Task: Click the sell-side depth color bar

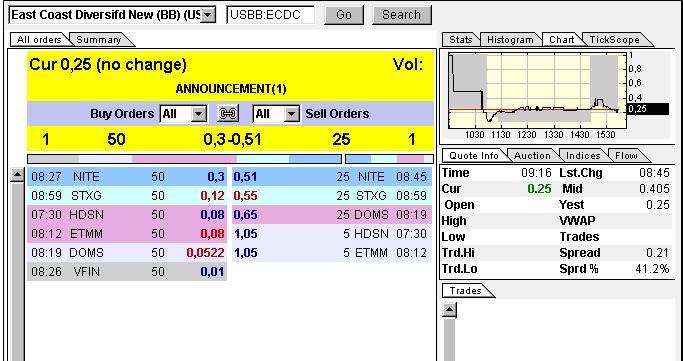Action: tap(389, 159)
